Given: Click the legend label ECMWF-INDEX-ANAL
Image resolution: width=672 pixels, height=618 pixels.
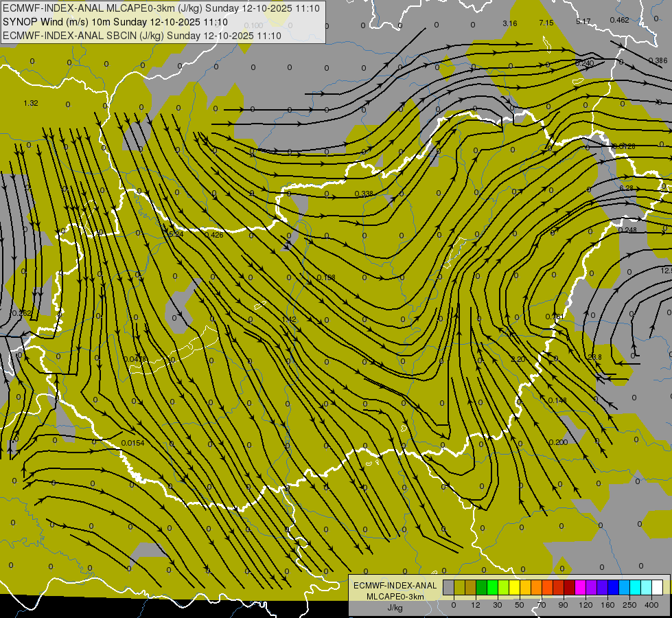Looking at the screenshot, I should click(395, 586).
